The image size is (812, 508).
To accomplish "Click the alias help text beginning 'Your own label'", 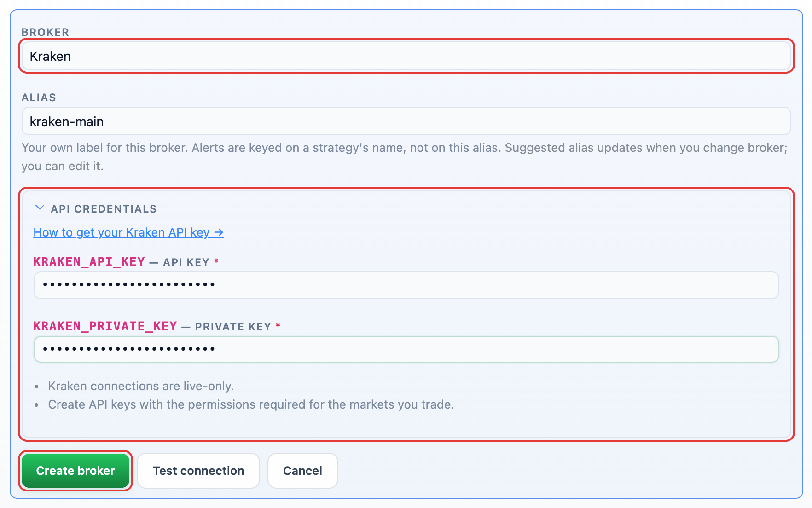I will 404,157.
